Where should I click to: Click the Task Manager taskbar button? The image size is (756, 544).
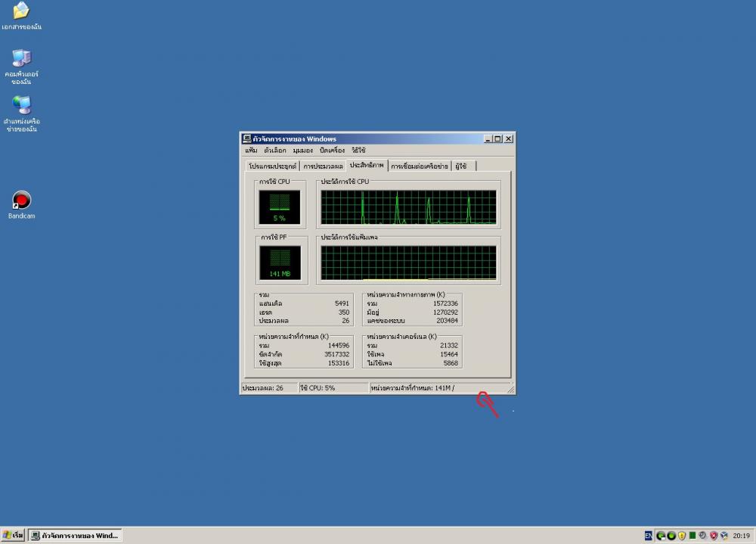click(x=74, y=536)
